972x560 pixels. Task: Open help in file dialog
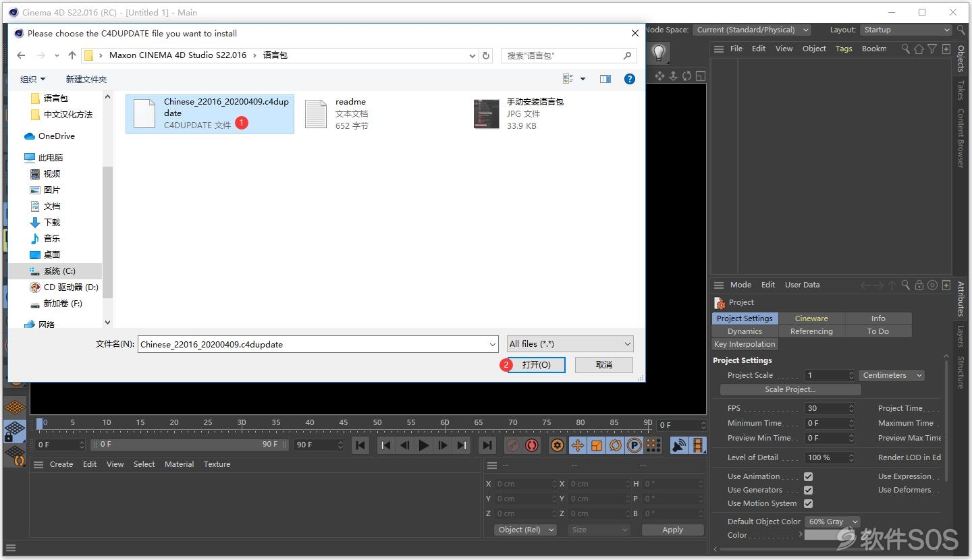tap(630, 79)
